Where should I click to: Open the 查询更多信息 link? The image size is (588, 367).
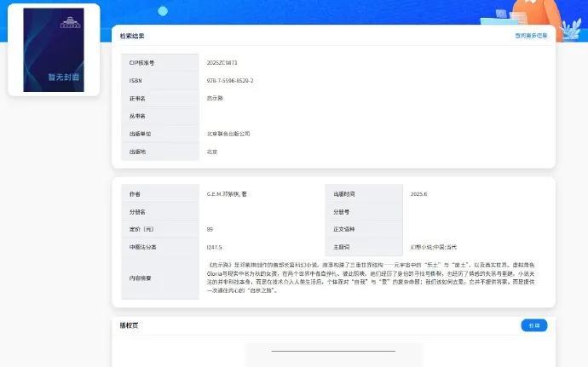click(x=531, y=36)
